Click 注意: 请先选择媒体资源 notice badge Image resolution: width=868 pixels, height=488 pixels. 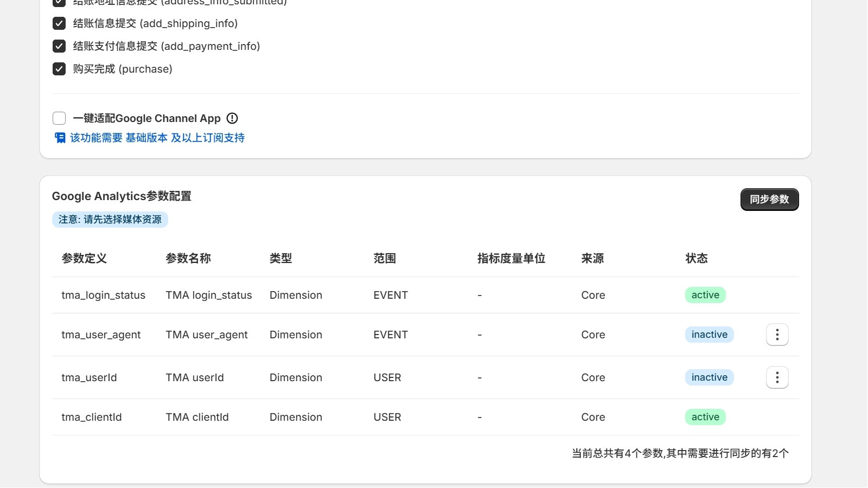[110, 220]
